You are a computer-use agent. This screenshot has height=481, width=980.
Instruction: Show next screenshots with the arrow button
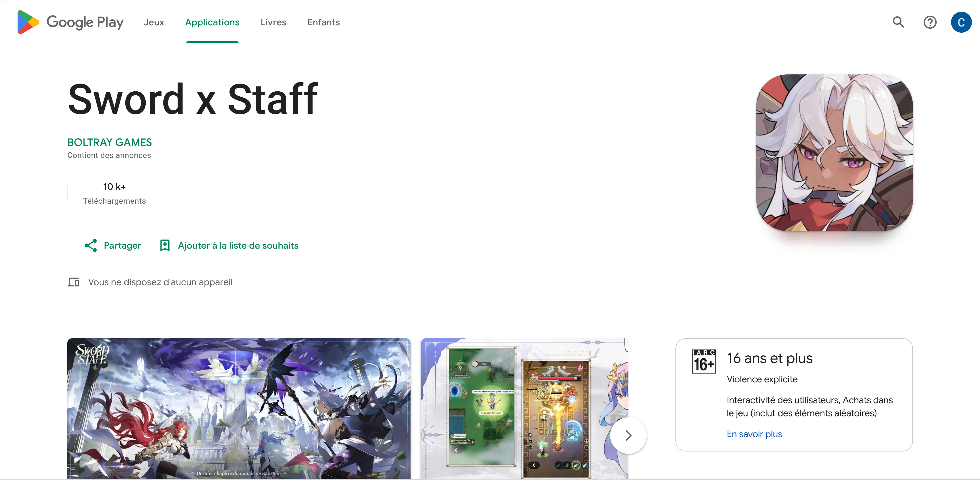coord(628,435)
